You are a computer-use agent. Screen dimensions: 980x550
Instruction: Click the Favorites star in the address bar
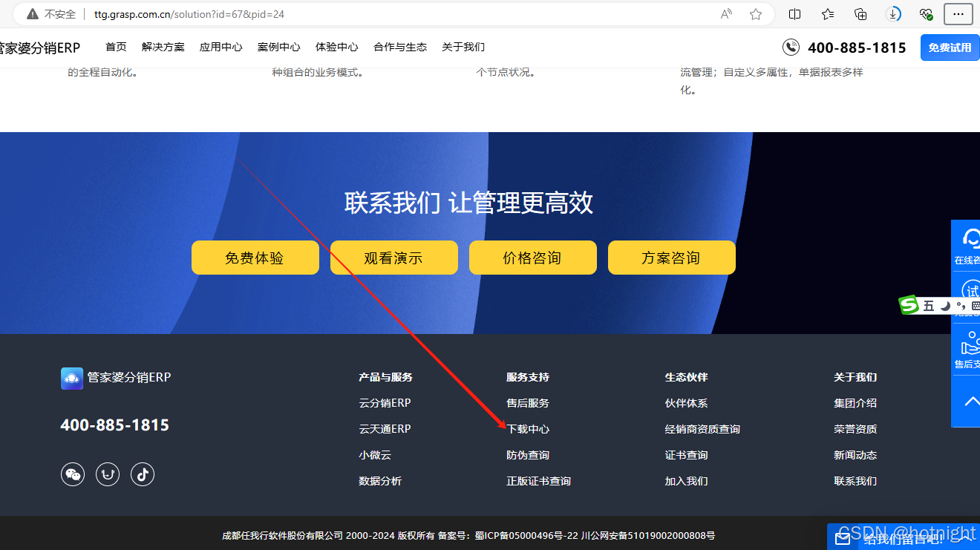pos(755,13)
